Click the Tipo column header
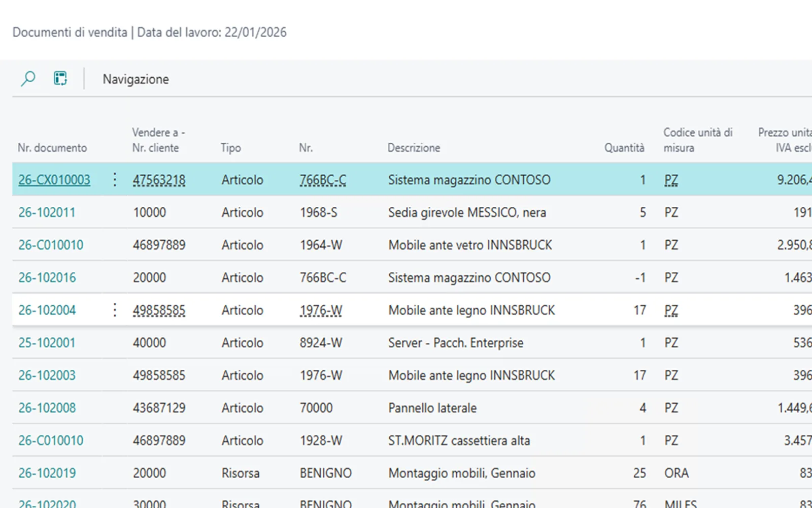 [230, 148]
